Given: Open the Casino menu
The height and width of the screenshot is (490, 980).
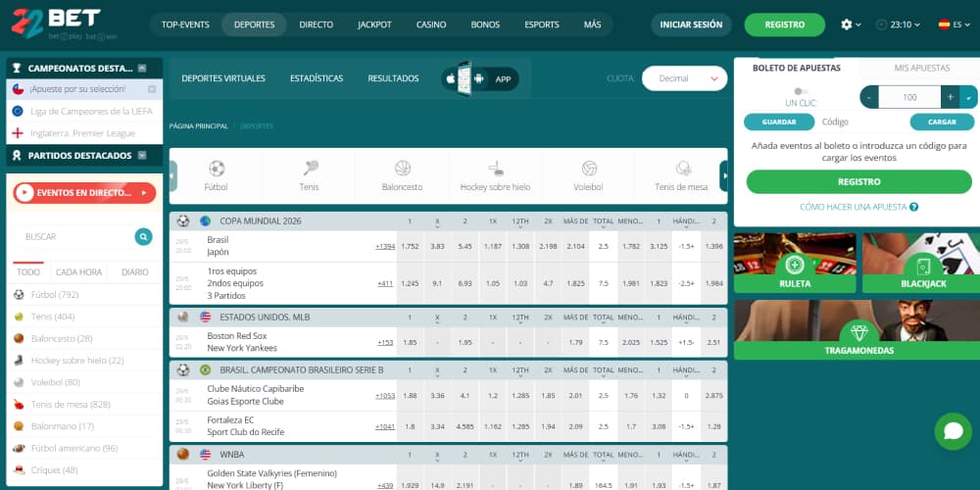Looking at the screenshot, I should [x=431, y=25].
